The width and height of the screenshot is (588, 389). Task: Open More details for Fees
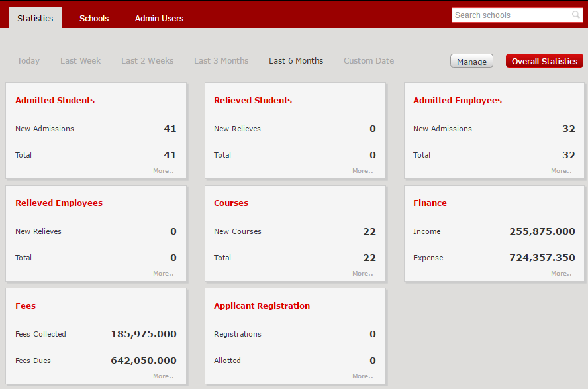point(163,376)
